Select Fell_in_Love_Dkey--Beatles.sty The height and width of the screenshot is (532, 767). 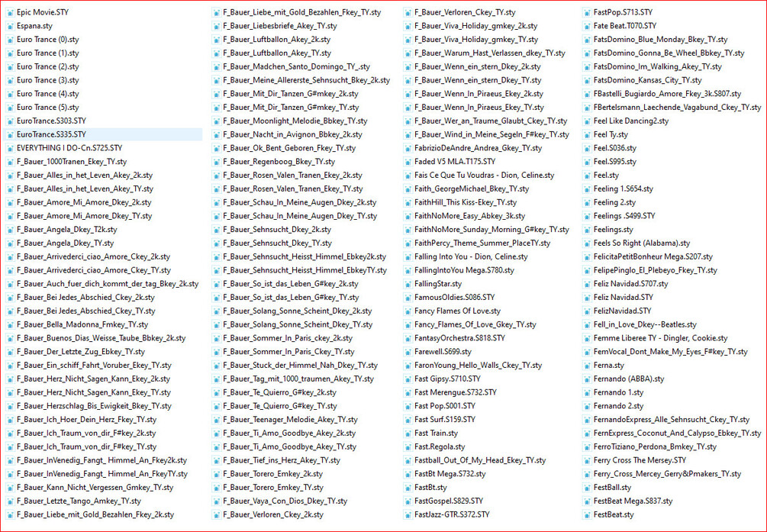(x=645, y=324)
